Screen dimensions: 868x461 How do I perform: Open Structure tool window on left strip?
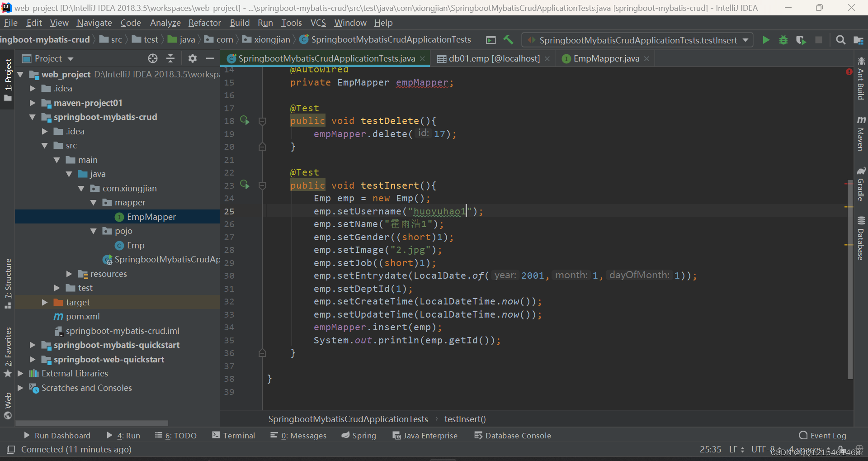8,284
